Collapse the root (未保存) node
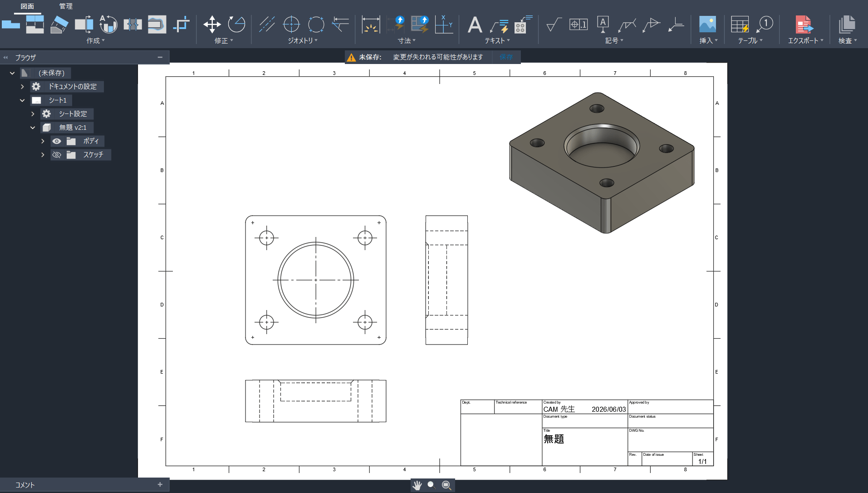The height and width of the screenshot is (493, 868). pyautogui.click(x=12, y=73)
